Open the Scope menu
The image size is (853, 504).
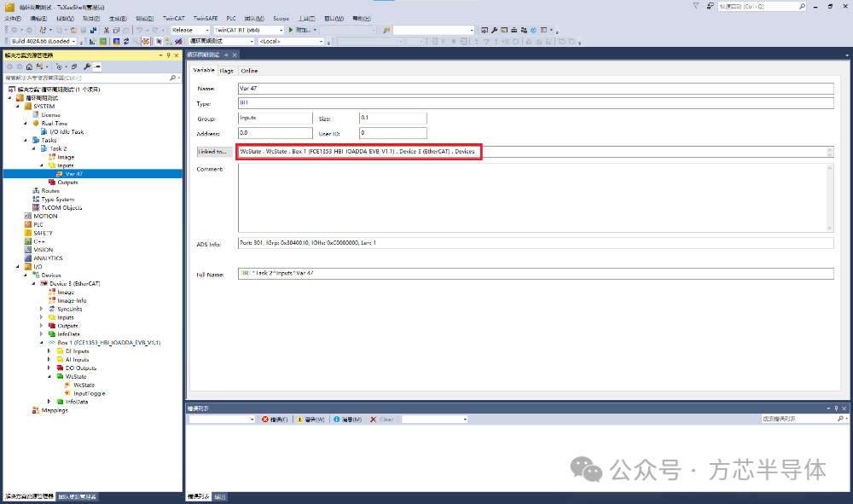tap(281, 19)
